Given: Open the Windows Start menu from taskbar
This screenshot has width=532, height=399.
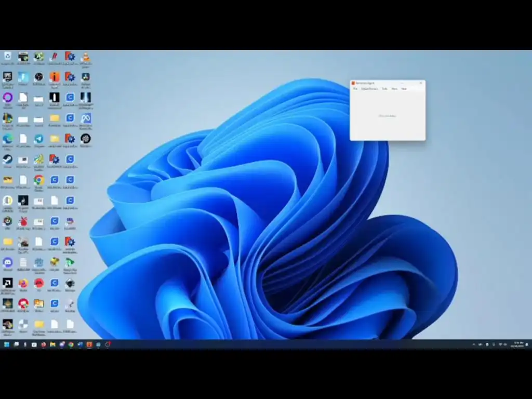Looking at the screenshot, I should (6, 344).
